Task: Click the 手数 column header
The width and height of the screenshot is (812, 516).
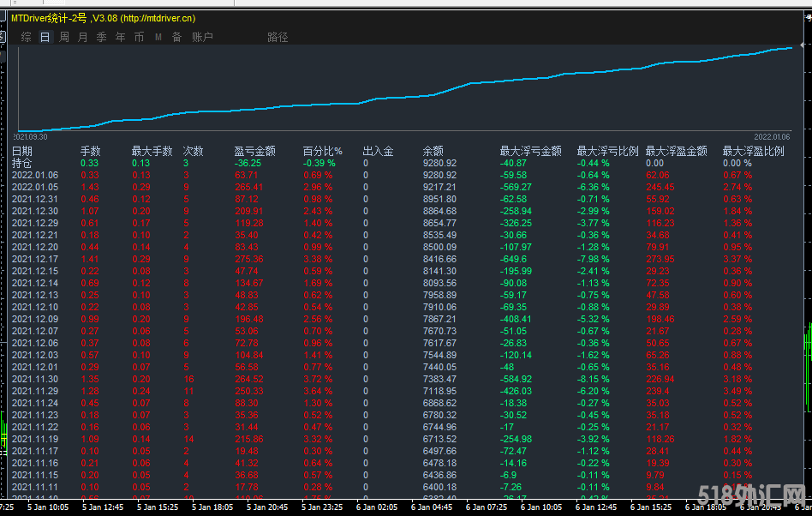Action: click(x=90, y=151)
